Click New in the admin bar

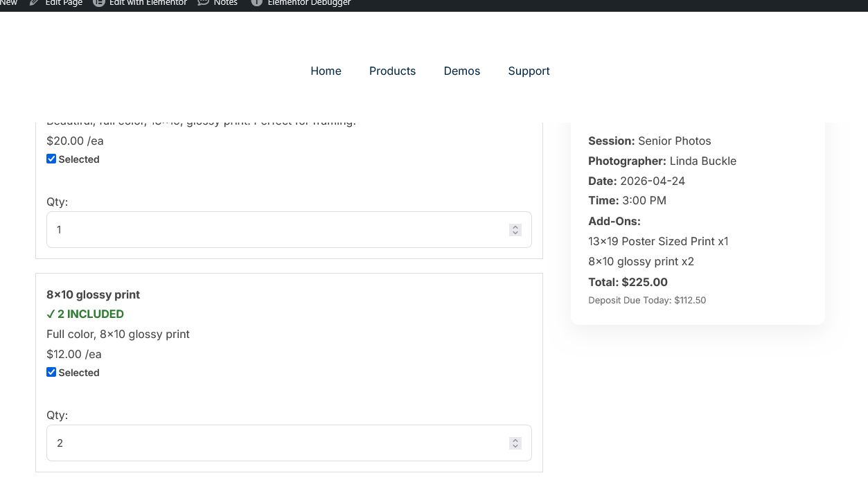[x=8, y=3]
